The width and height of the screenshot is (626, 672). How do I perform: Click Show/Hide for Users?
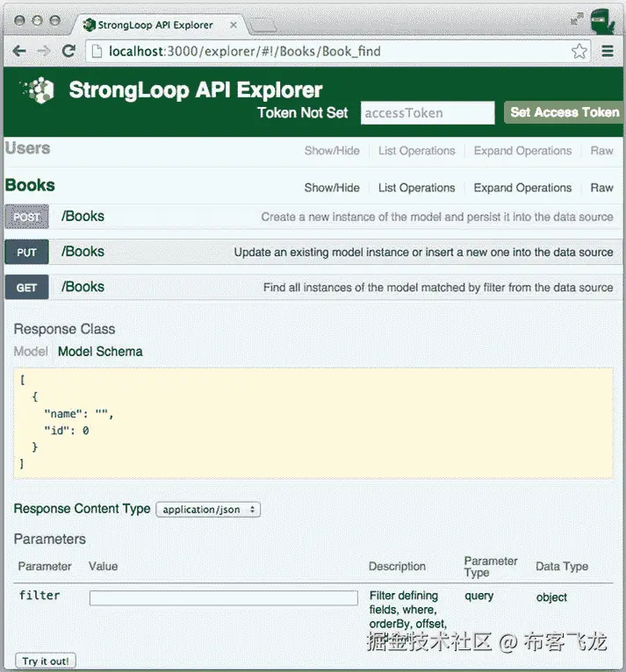pyautogui.click(x=332, y=151)
